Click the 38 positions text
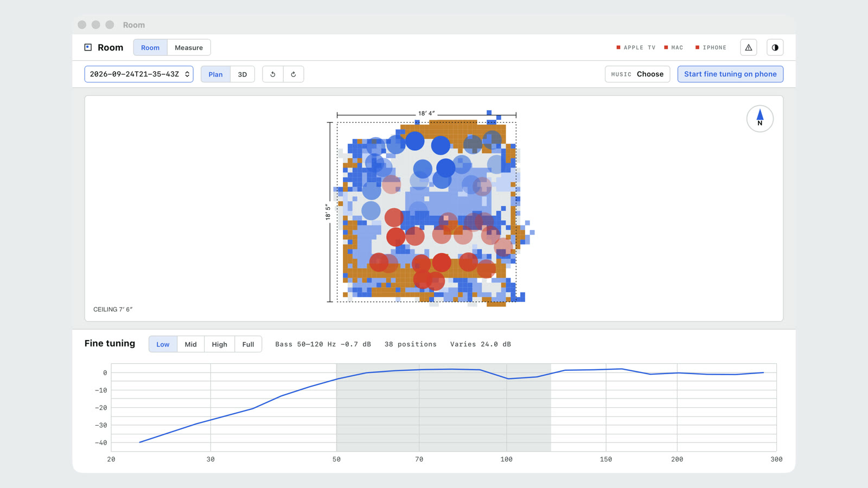 411,344
